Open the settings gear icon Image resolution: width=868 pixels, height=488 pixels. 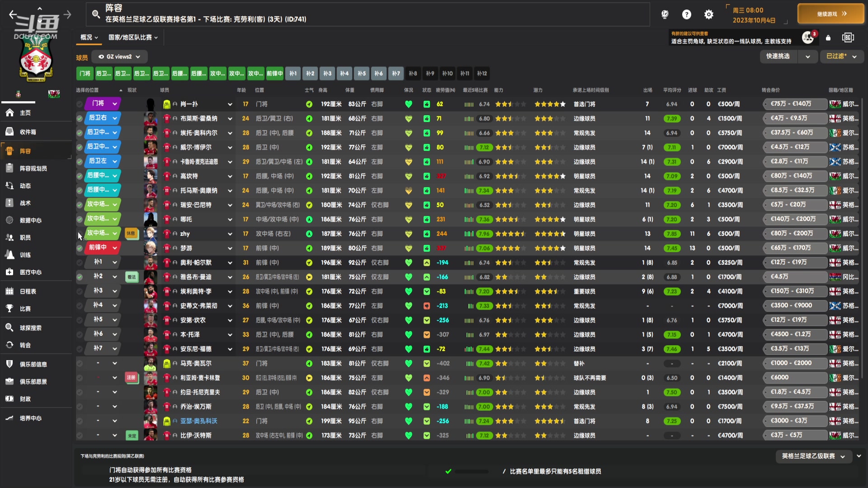[x=709, y=14]
